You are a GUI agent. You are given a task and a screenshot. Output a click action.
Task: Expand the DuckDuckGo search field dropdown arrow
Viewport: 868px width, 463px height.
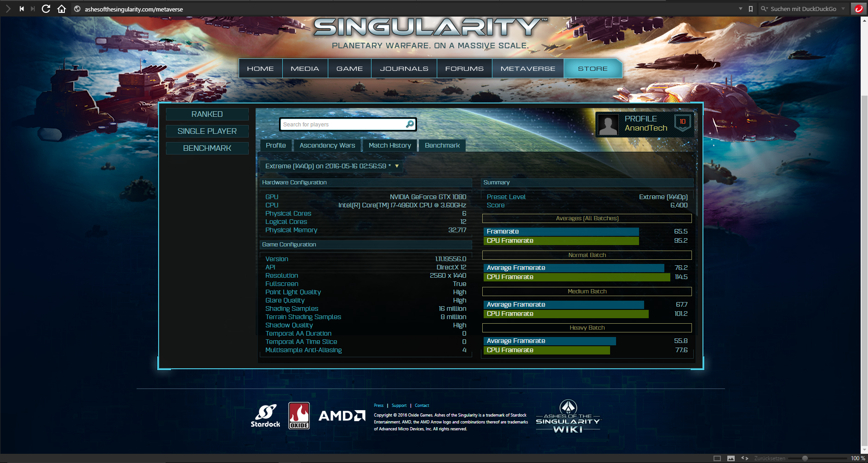[843, 9]
